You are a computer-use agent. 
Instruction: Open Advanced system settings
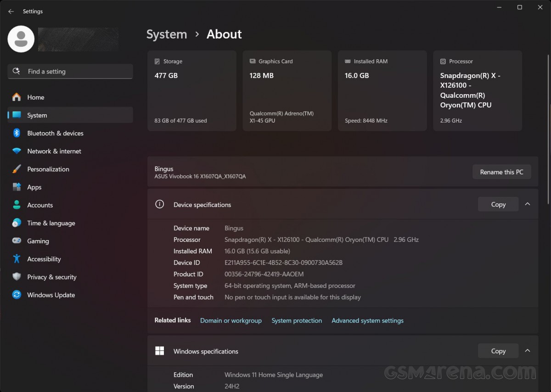click(367, 320)
